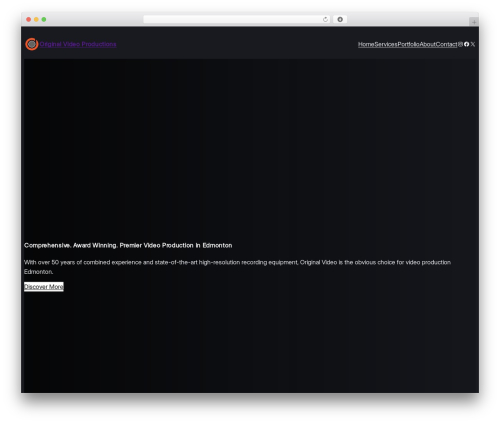
Task: Click the Original Video Productions title link
Action: 78,44
